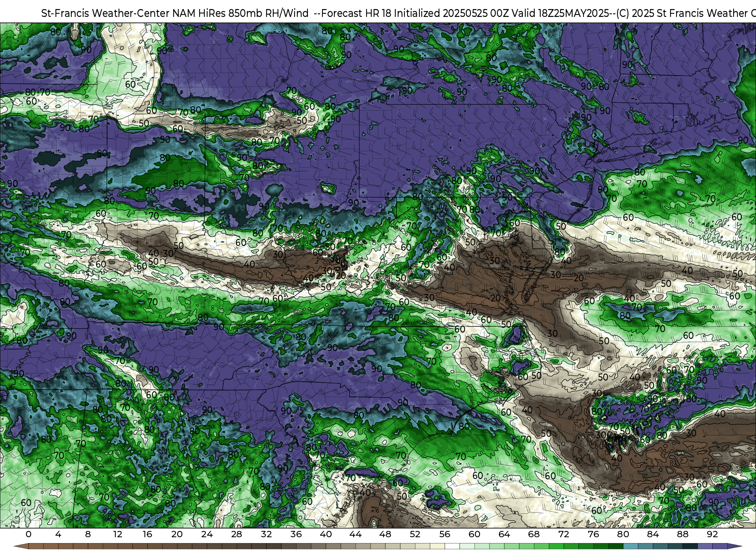
Task: Select 'NAM HiRes 850mb RH/Wind' in title
Action: 241,13
